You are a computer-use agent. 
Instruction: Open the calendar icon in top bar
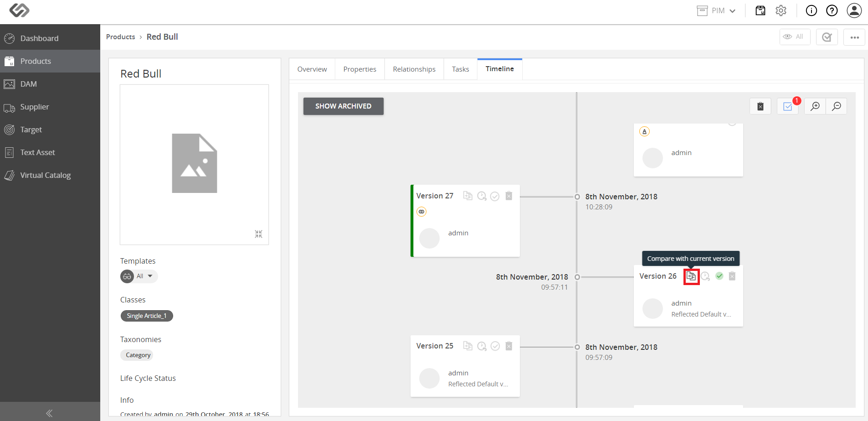click(x=760, y=10)
